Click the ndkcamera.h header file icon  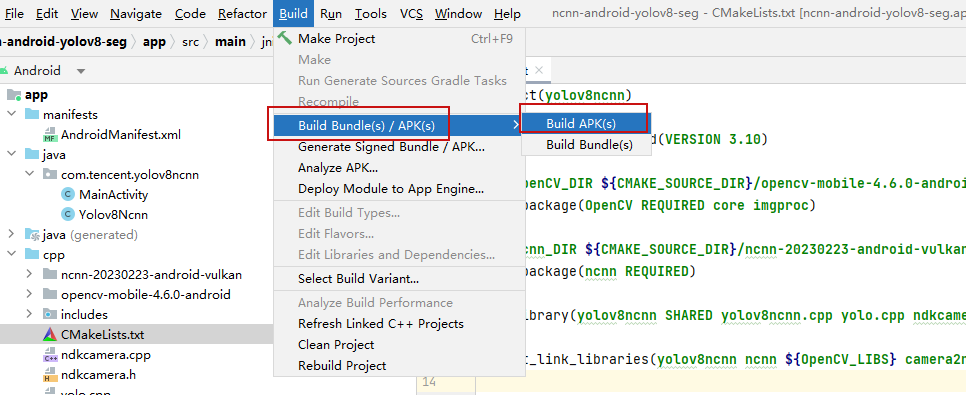pyautogui.click(x=50, y=375)
